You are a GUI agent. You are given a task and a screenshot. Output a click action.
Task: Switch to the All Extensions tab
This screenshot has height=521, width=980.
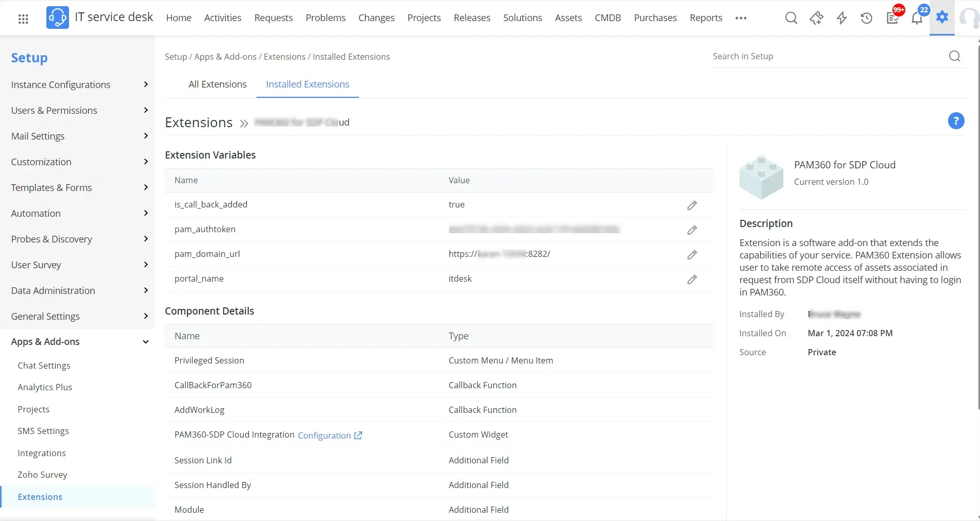[217, 84]
